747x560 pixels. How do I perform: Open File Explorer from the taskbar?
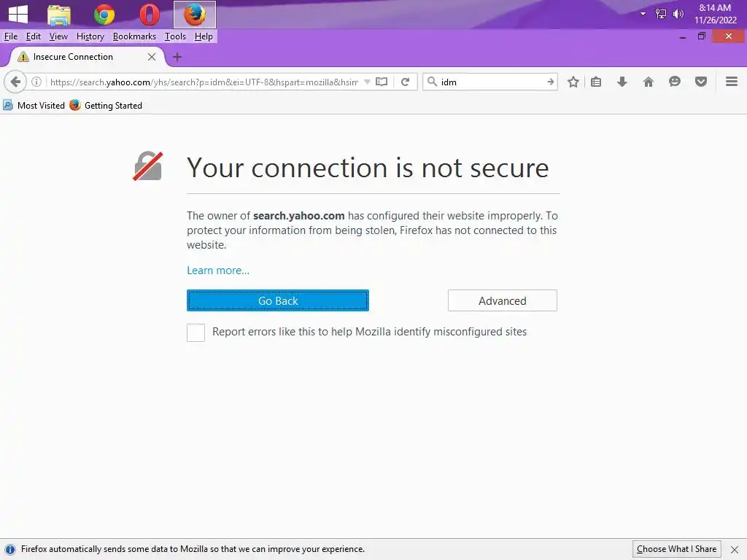59,15
